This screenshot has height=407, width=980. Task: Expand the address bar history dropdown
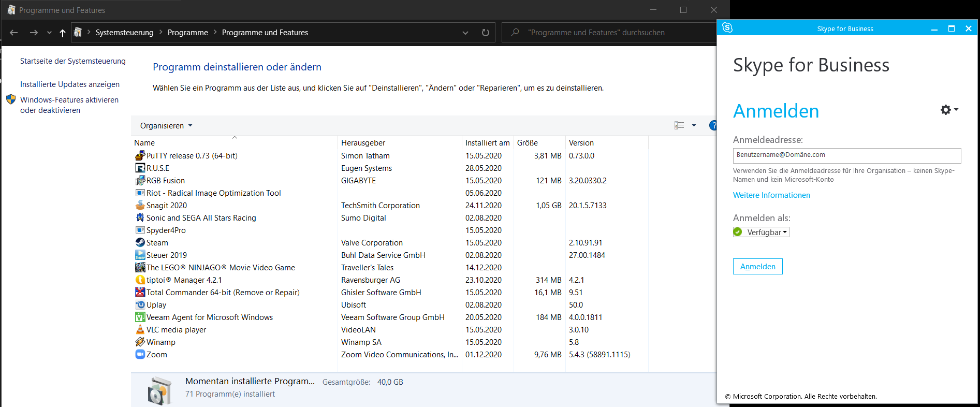(465, 33)
